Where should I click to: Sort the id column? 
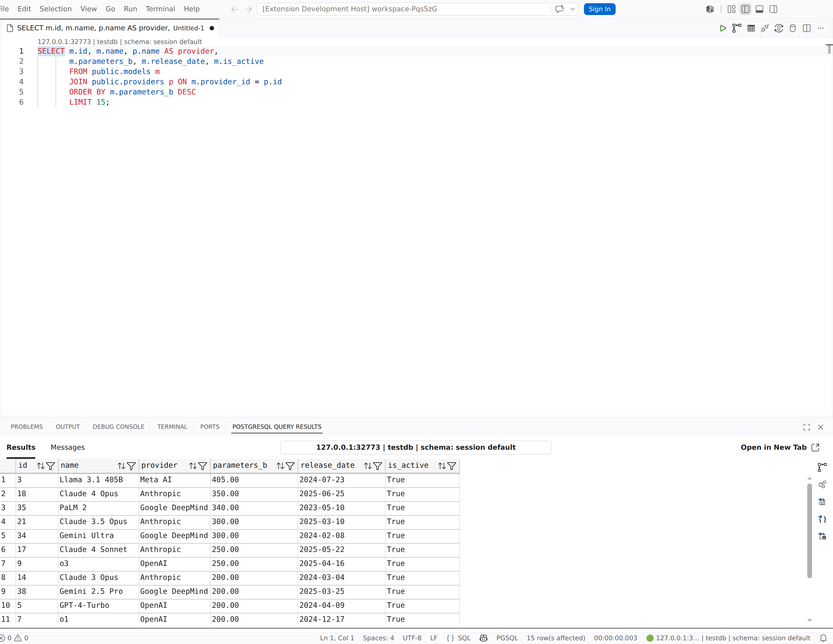(x=41, y=466)
